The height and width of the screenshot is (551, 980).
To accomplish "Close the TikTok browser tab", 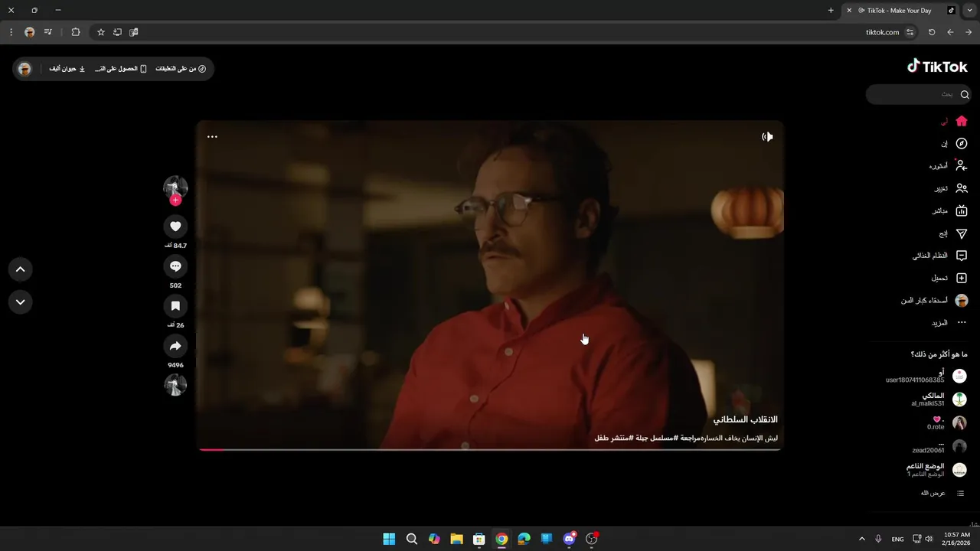I will 849,11.
